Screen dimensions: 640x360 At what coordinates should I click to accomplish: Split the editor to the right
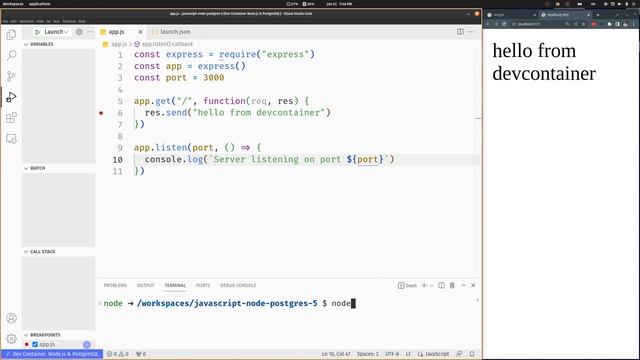(x=460, y=31)
